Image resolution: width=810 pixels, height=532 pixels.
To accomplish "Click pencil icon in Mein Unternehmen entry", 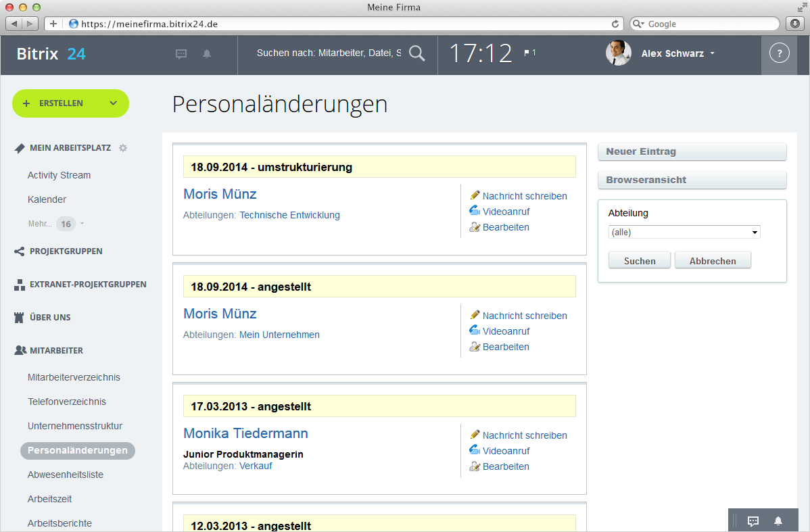I will click(475, 314).
